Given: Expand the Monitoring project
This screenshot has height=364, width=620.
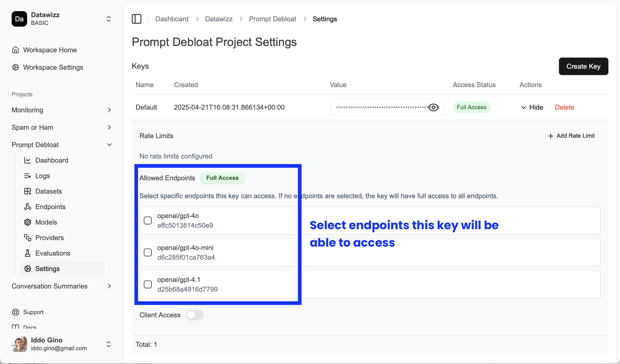Looking at the screenshot, I should pyautogui.click(x=109, y=110).
